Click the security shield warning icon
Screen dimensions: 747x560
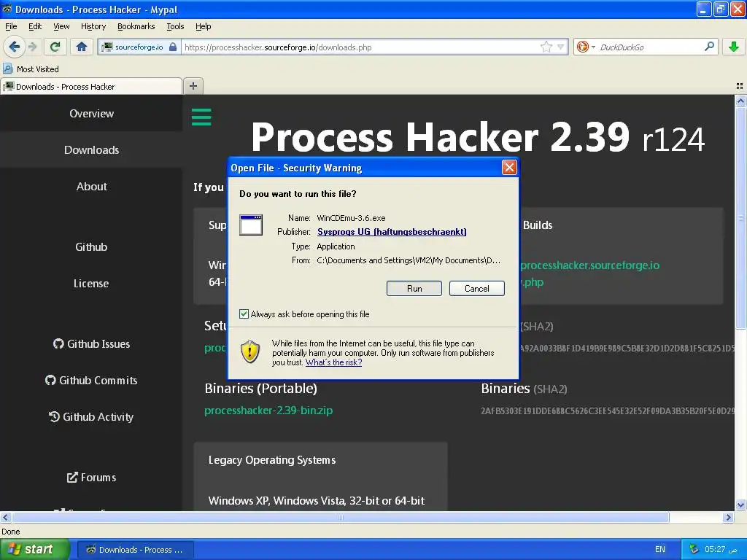click(x=250, y=352)
